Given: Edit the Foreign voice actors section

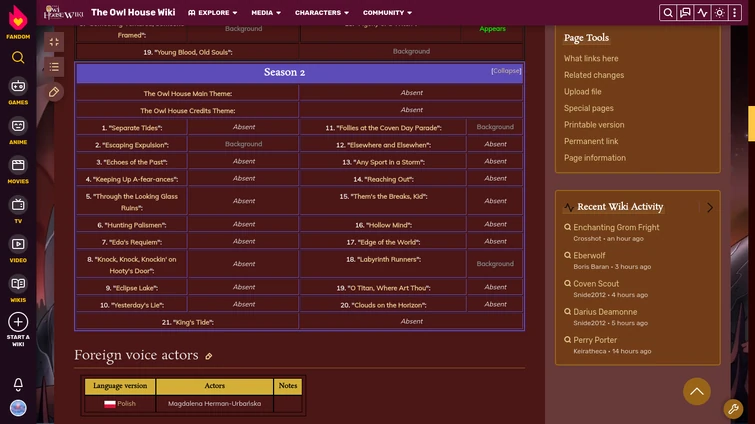Looking at the screenshot, I should coord(208,356).
